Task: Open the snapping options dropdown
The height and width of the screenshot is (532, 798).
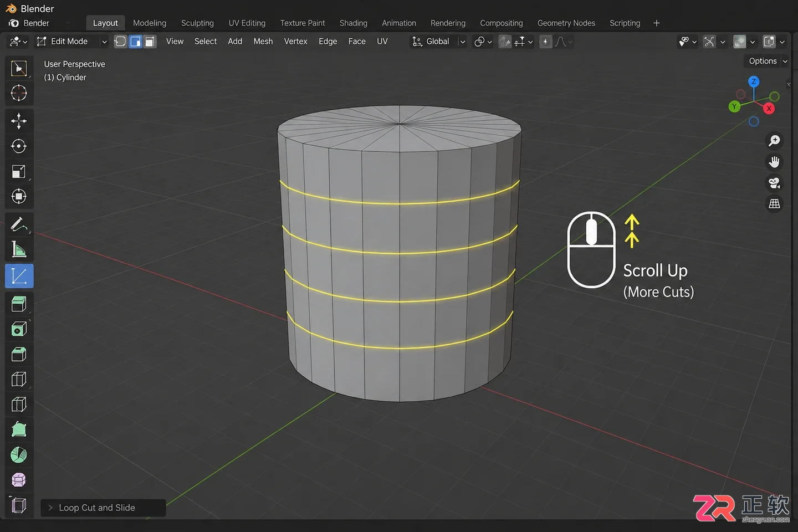Action: tap(524, 42)
